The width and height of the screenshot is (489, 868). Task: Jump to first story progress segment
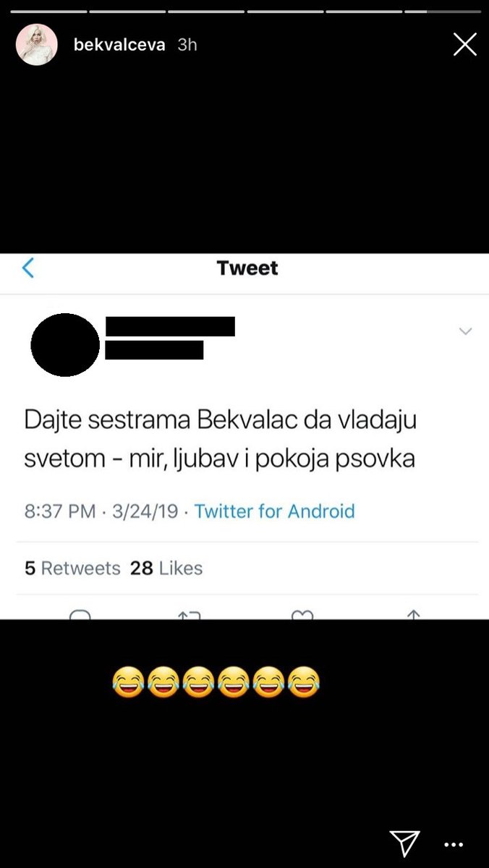point(48,12)
